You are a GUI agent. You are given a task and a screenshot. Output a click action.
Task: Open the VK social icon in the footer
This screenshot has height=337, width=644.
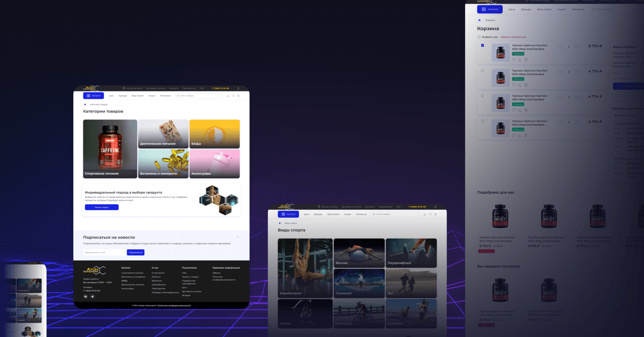[86, 297]
